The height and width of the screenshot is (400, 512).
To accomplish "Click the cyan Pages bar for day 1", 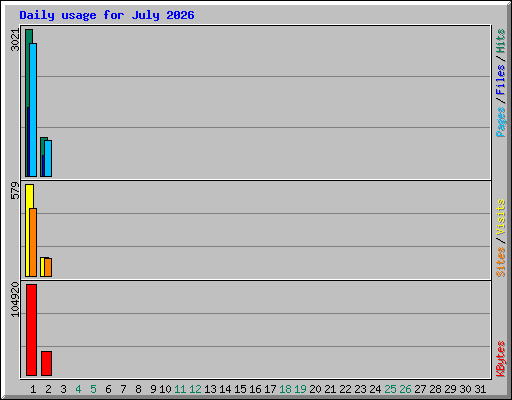I will 33,110.
